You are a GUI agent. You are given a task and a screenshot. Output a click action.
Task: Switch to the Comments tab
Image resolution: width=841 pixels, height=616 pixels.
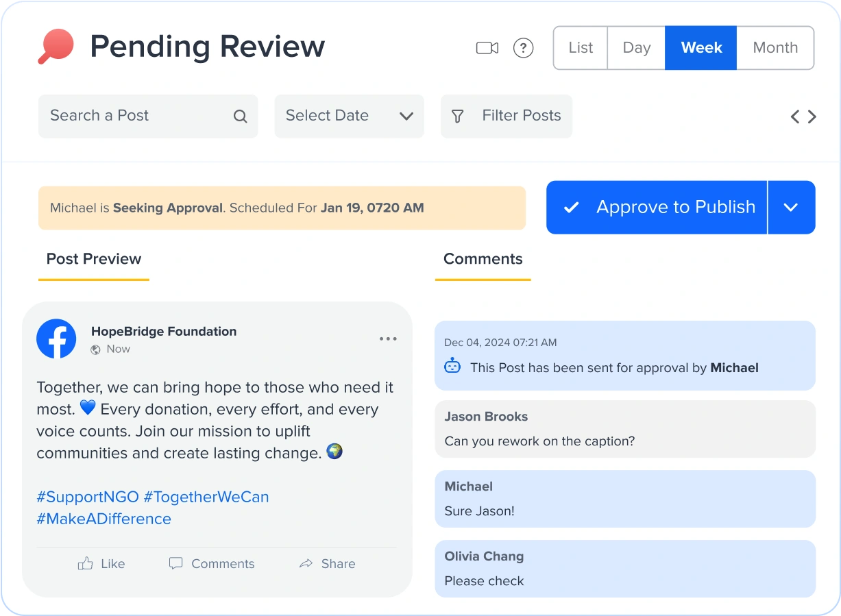(x=483, y=259)
